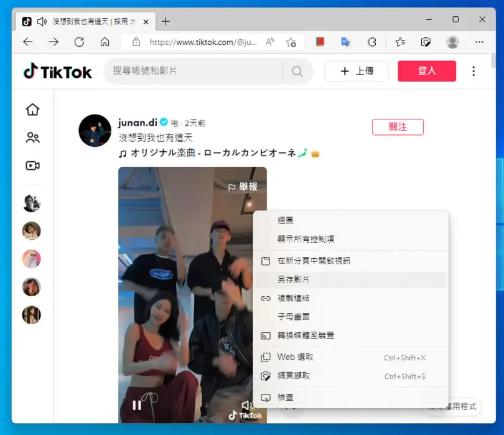The image size is (504, 435).
Task: Go back with the browser back arrow
Action: click(x=28, y=42)
